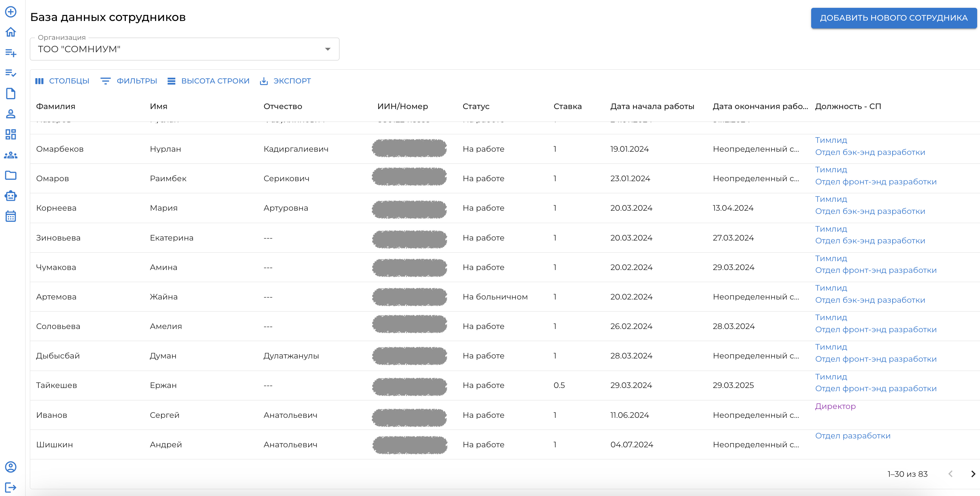Open the Высота строки density menu
This screenshot has height=496, width=980.
(209, 81)
